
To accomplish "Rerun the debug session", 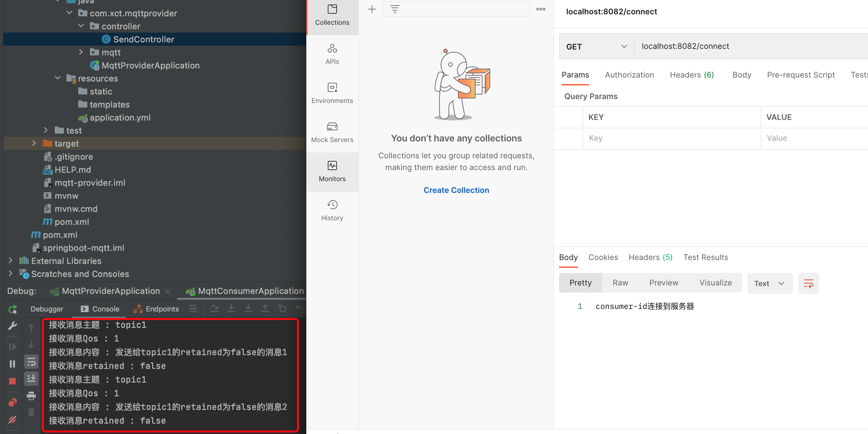I will (12, 309).
